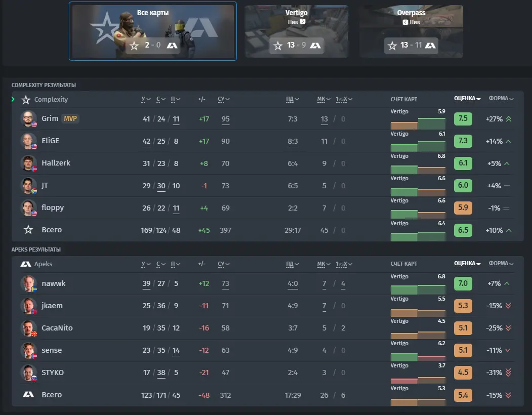Click CacaNito's double-down form trend arrow

pyautogui.click(x=508, y=328)
